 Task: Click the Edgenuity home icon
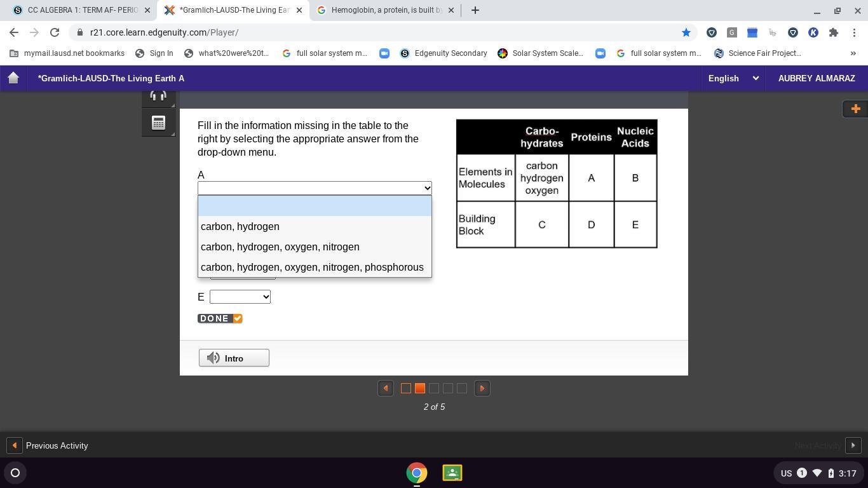13,78
